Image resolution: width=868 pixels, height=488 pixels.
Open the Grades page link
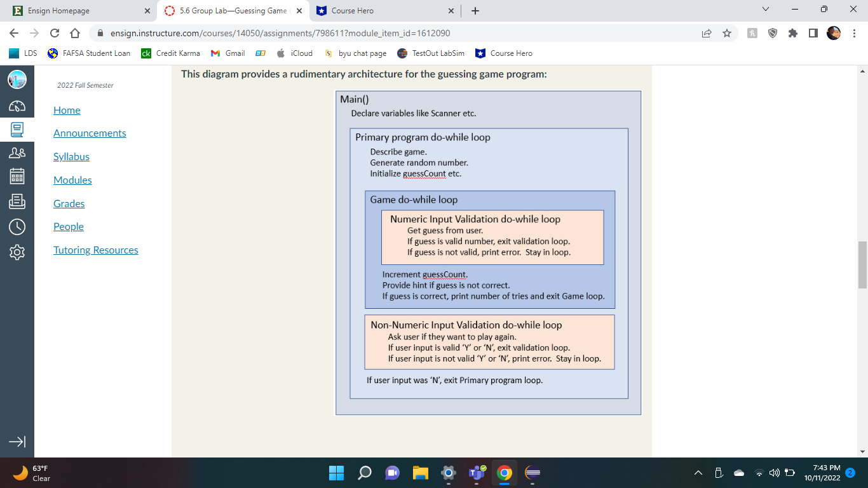[69, 203]
